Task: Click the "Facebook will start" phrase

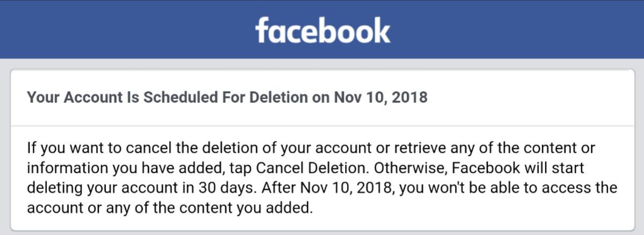Action: coord(518,168)
